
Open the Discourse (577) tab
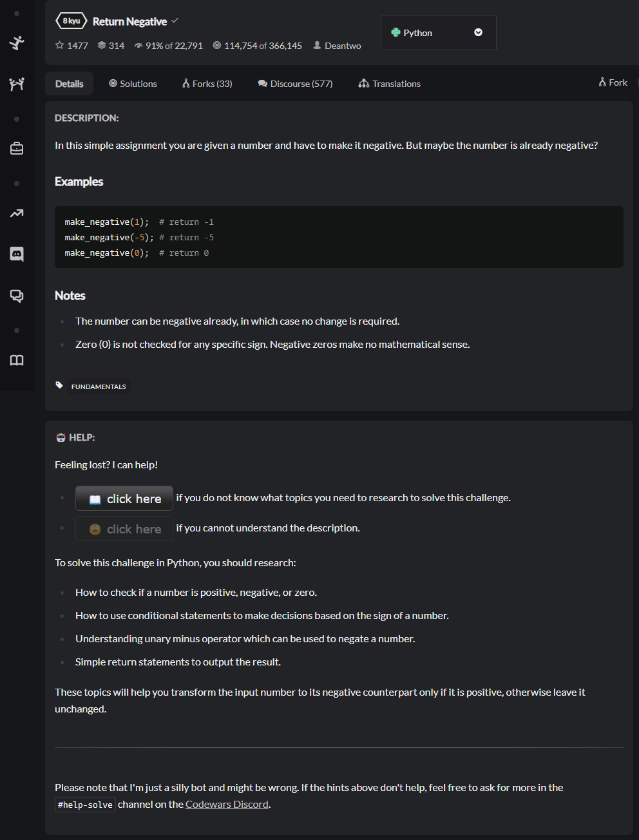coord(294,83)
